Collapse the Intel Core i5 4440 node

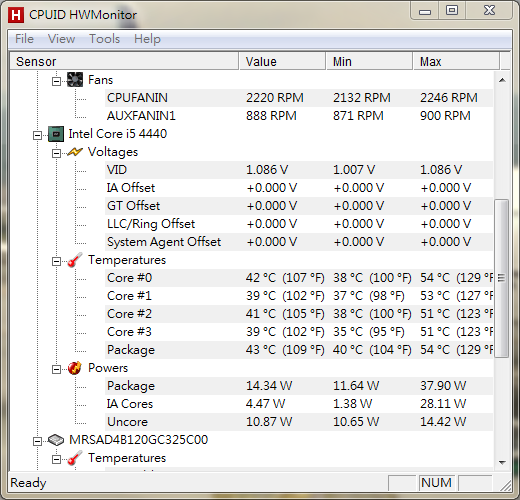click(37, 135)
